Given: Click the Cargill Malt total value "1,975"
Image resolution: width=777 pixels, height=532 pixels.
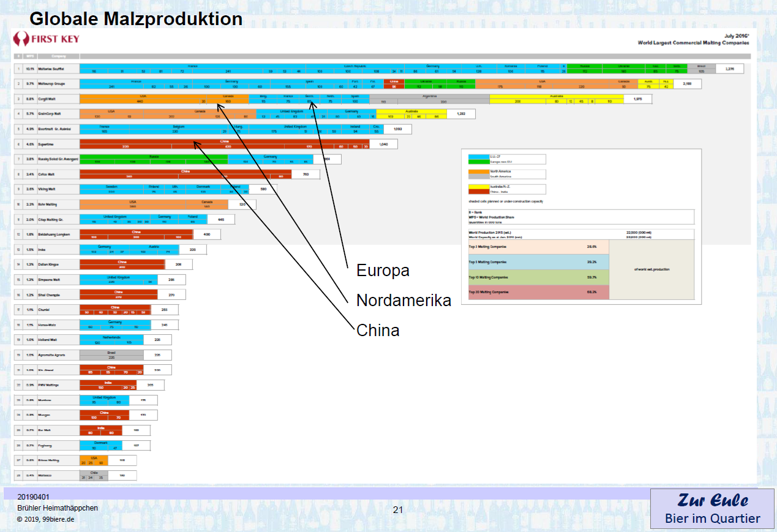Looking at the screenshot, I should point(637,99).
